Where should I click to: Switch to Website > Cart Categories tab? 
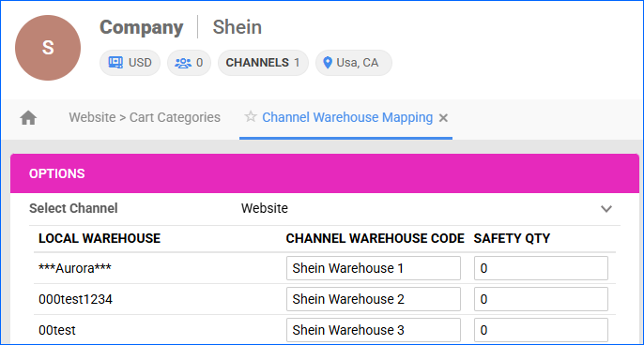point(145,117)
